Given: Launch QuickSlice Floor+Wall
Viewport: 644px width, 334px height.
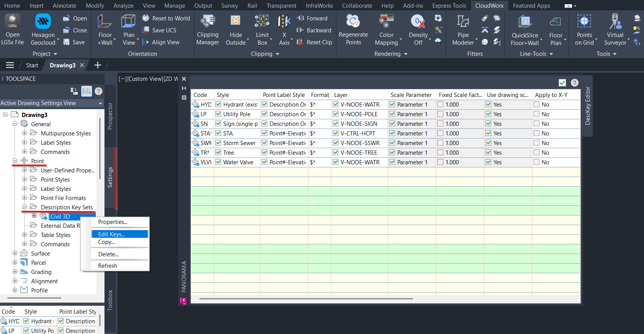Looking at the screenshot, I should [525, 30].
